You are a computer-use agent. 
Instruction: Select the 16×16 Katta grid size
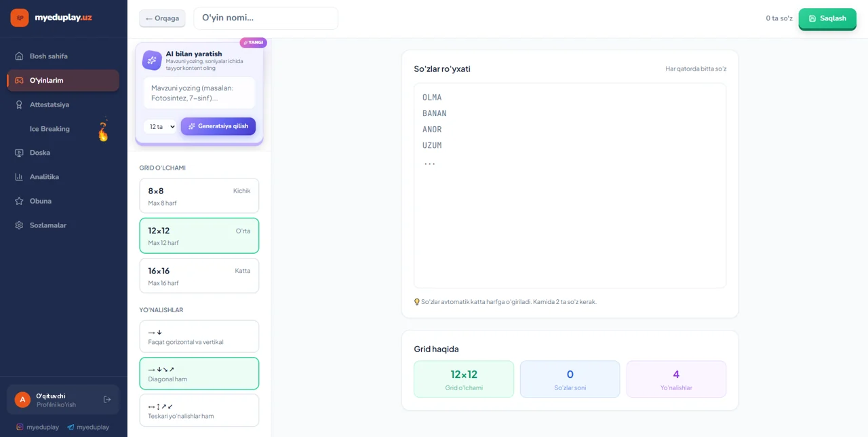click(x=199, y=275)
